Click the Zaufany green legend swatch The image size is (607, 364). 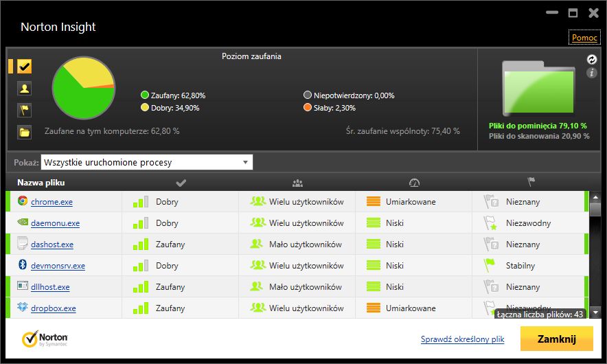(145, 95)
